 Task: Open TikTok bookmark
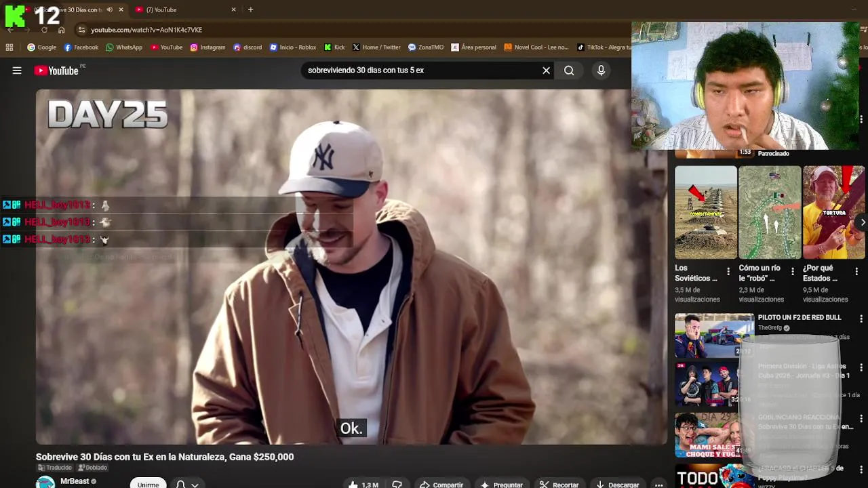(605, 47)
